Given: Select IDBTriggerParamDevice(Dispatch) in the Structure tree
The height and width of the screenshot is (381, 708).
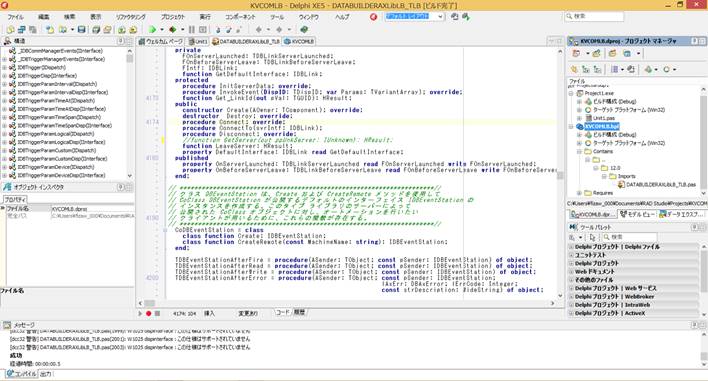Looking at the screenshot, I should pyautogui.click(x=56, y=167).
